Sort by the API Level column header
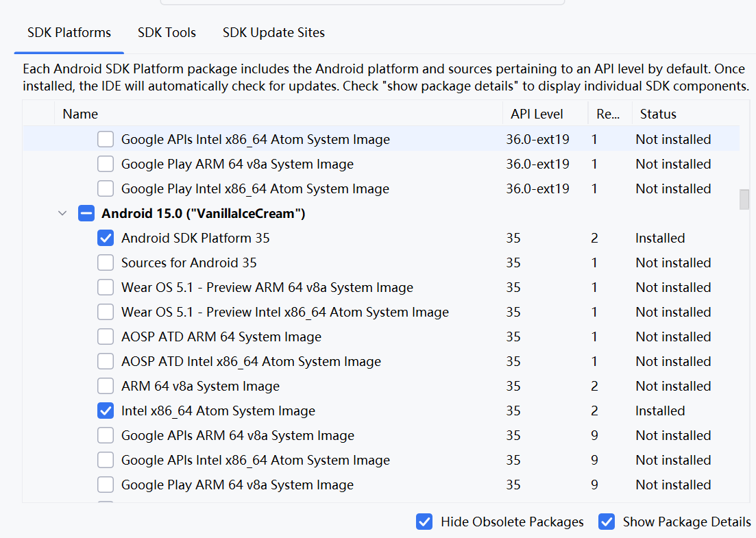Screen dimensions: 756x538 pos(537,114)
